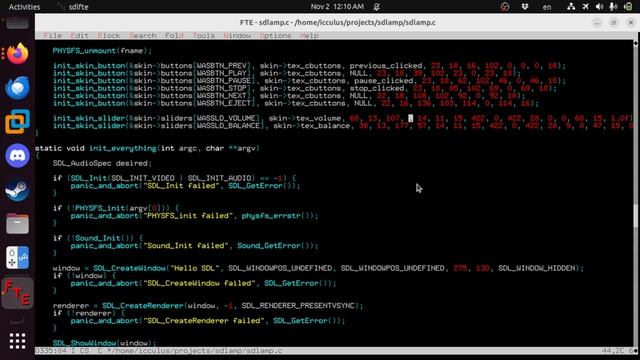Image resolution: width=640 pixels, height=360 pixels.
Task: Click the airplane mode indicator
Action: [x=585, y=7]
